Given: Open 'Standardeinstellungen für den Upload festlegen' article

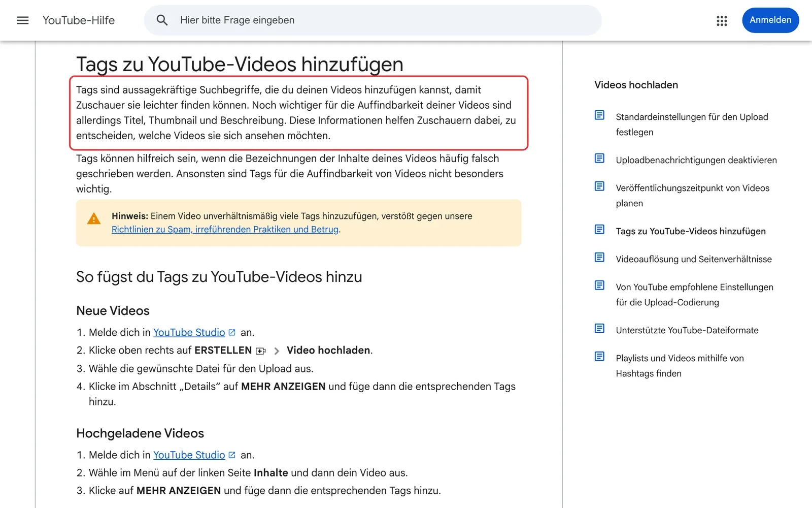Looking at the screenshot, I should (692, 124).
